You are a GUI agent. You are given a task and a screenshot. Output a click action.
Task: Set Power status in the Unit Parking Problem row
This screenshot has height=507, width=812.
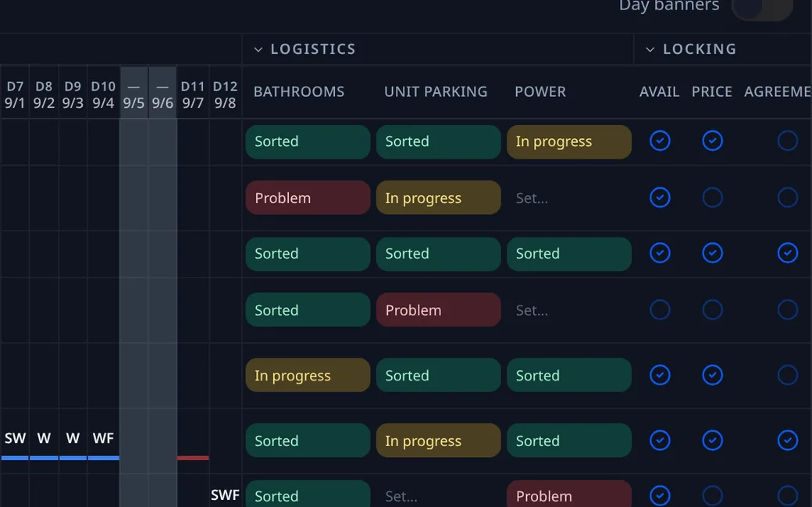pos(569,310)
